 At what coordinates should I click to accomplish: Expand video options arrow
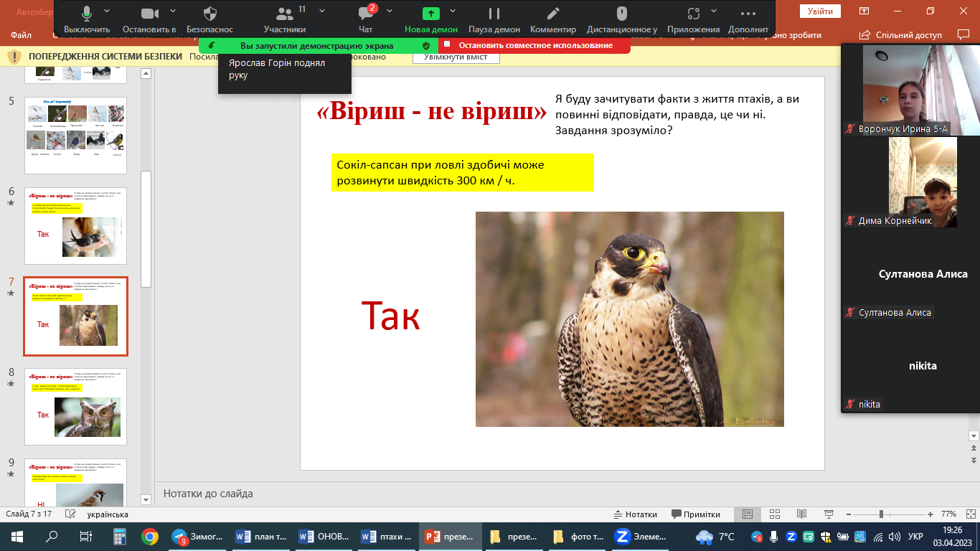point(173,11)
